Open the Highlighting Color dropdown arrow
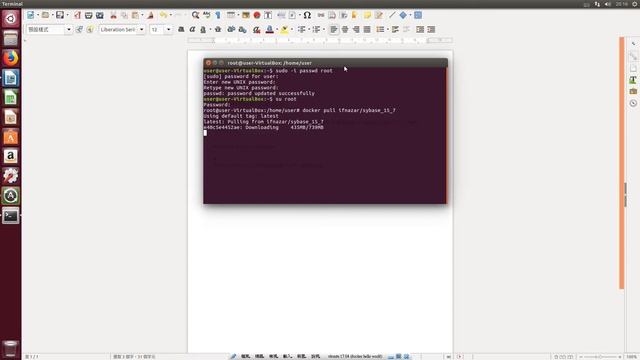 291,29
